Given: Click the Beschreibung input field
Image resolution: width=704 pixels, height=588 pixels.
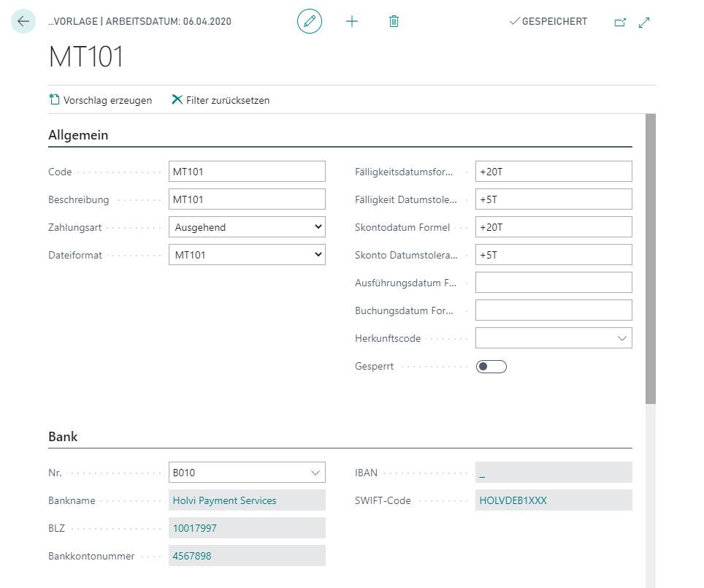Looking at the screenshot, I should coord(247,199).
